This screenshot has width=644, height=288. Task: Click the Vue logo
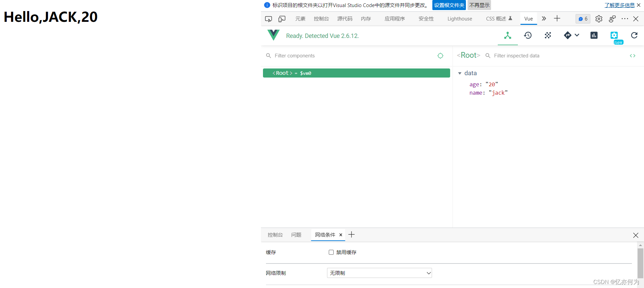click(x=273, y=35)
